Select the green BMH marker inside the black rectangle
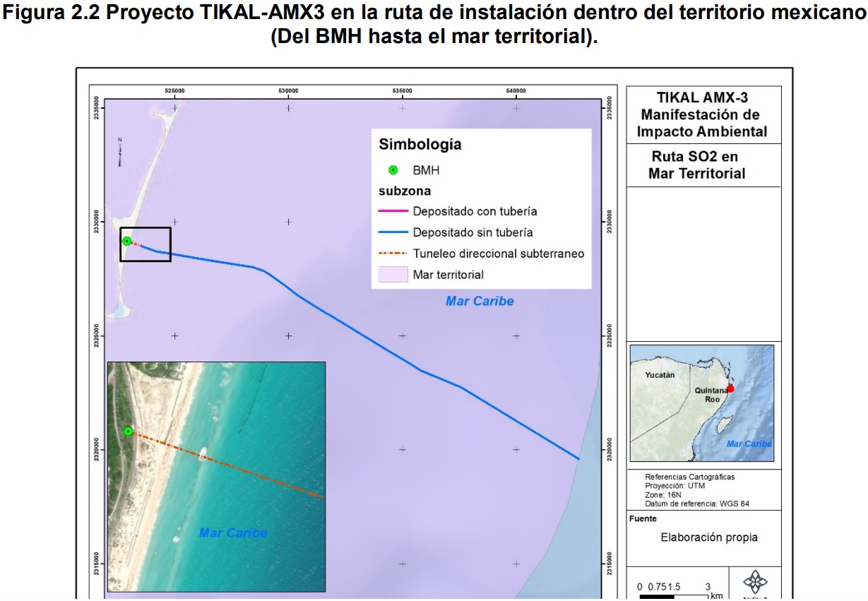The width and height of the screenshot is (868, 601). coord(126,241)
